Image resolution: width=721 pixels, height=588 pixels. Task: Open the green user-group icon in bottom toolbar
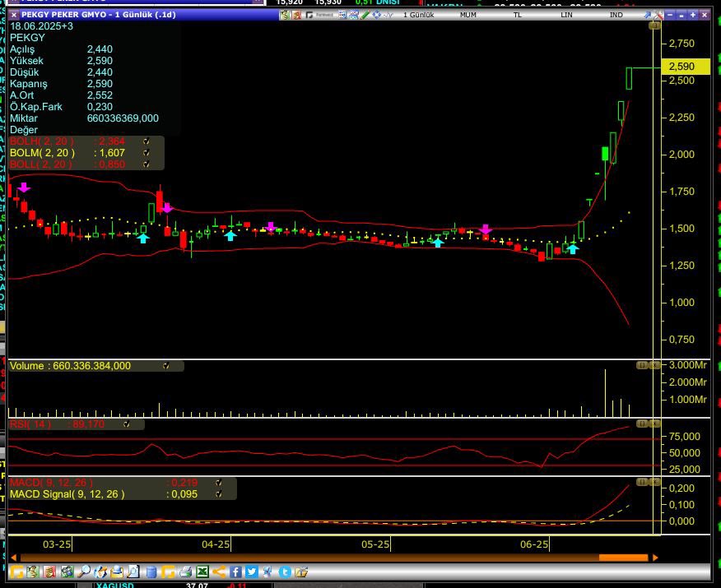point(67,572)
